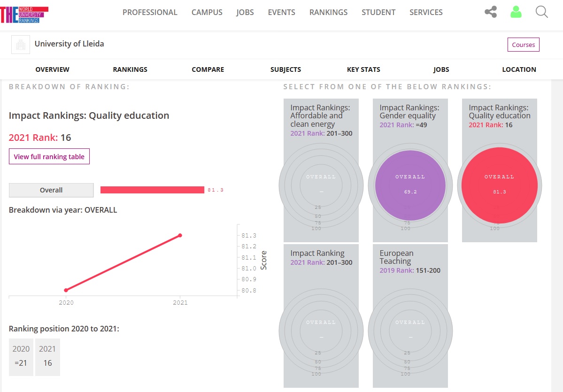Switch to the university JOBS tab

click(441, 69)
